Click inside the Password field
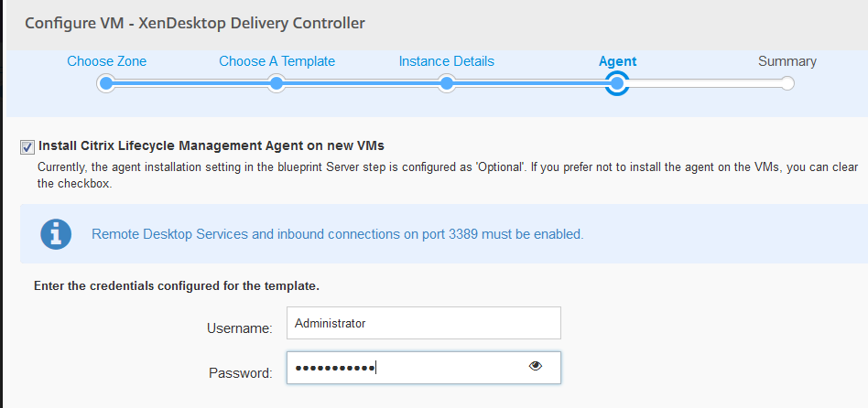The image size is (868, 408). point(403,368)
